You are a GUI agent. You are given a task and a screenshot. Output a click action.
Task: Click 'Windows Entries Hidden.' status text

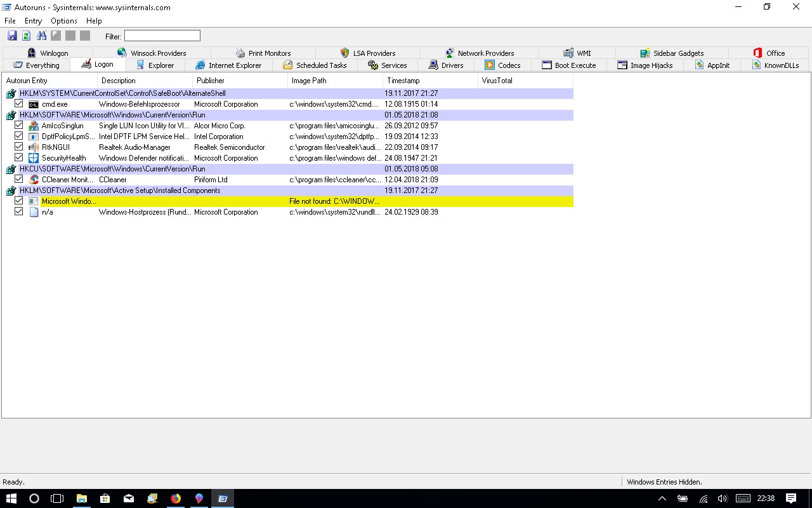coord(664,482)
